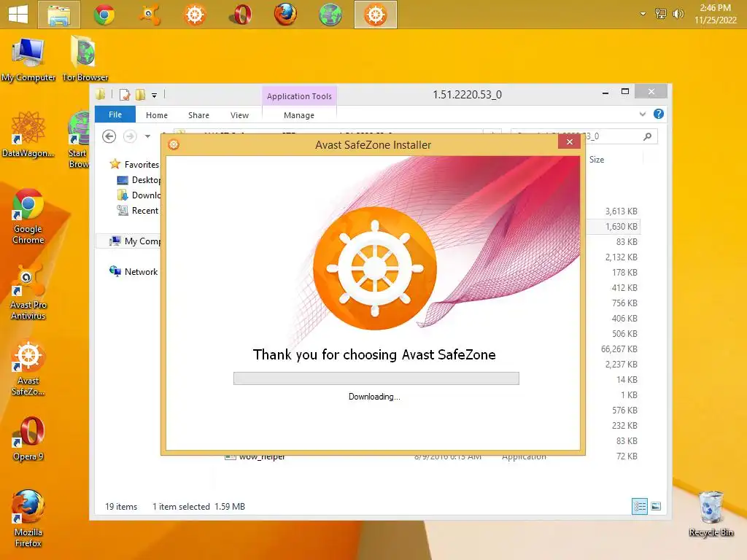Screen dimensions: 747x560
Task: Open Mozilla Firefox desktop shortcut
Action: [28, 518]
